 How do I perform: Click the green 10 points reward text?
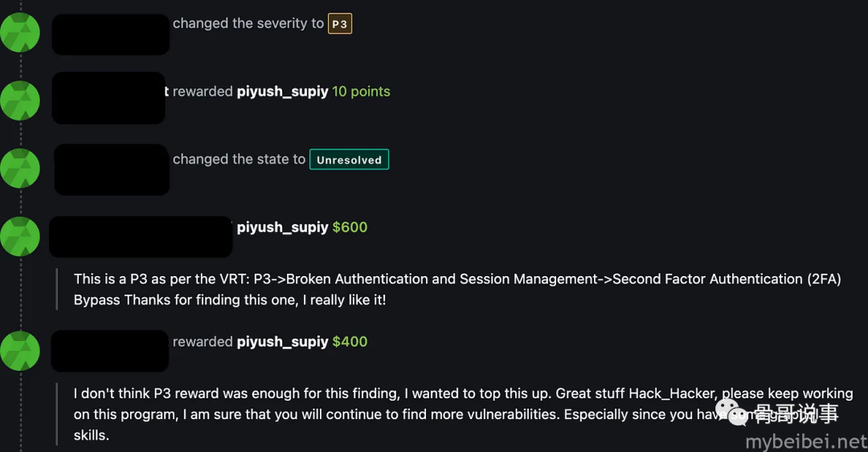point(361,92)
